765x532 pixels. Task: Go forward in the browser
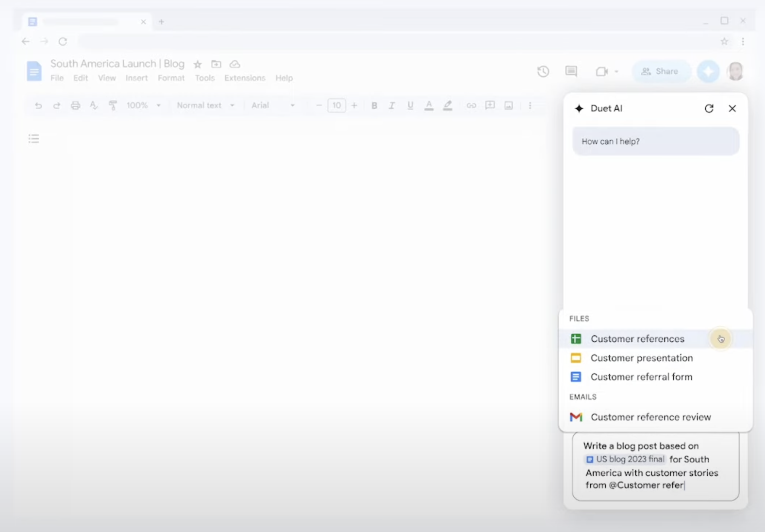click(44, 42)
